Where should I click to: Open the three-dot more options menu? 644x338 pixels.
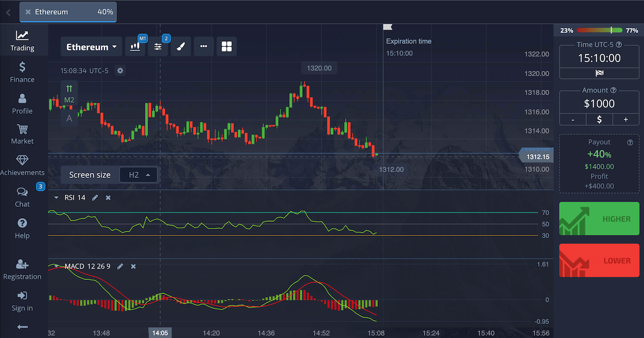pos(203,47)
